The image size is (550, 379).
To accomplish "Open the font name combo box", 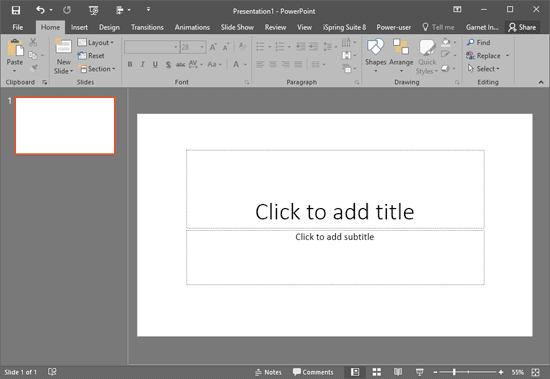I will pyautogui.click(x=152, y=47).
